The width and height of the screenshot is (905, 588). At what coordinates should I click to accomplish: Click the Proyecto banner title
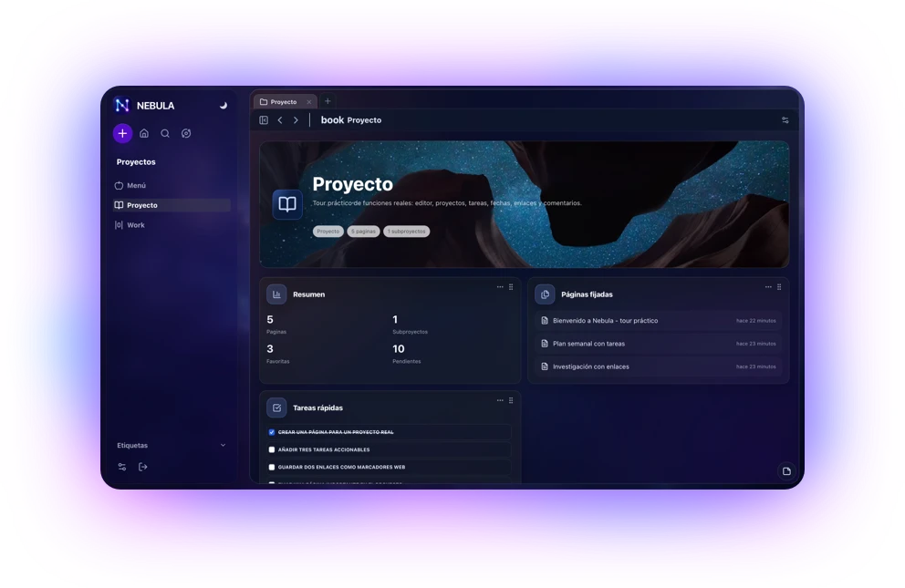tap(353, 184)
